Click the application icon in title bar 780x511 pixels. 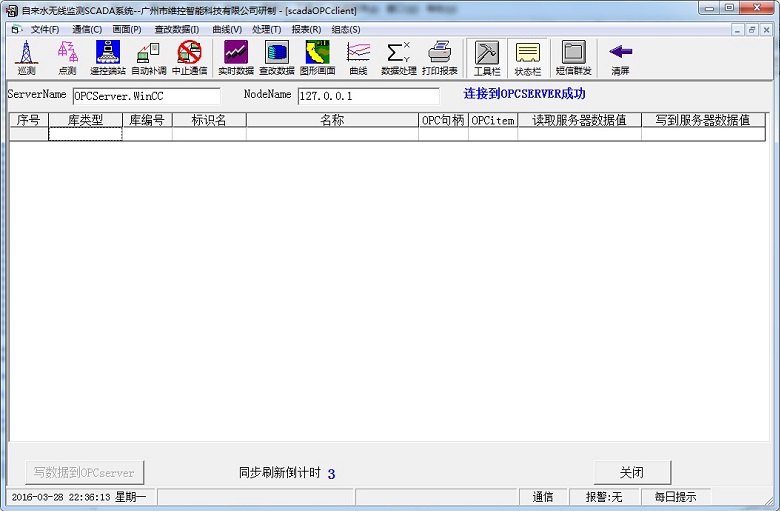click(11, 10)
